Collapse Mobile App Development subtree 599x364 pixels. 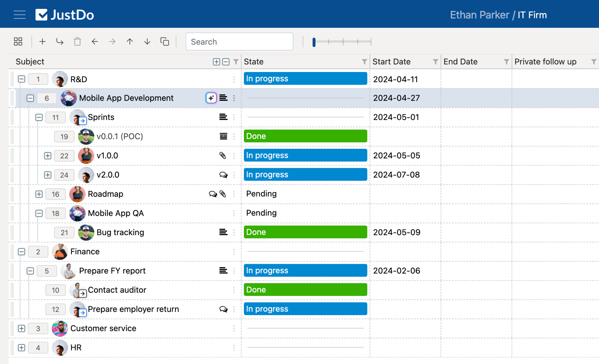tap(30, 98)
